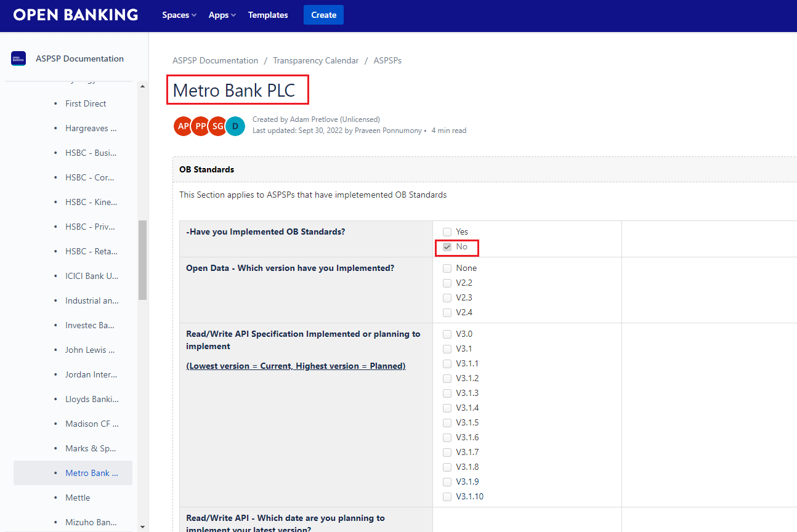Screen dimensions: 797x532
Task: Click the sidebar scroll up arrow
Action: (143, 86)
